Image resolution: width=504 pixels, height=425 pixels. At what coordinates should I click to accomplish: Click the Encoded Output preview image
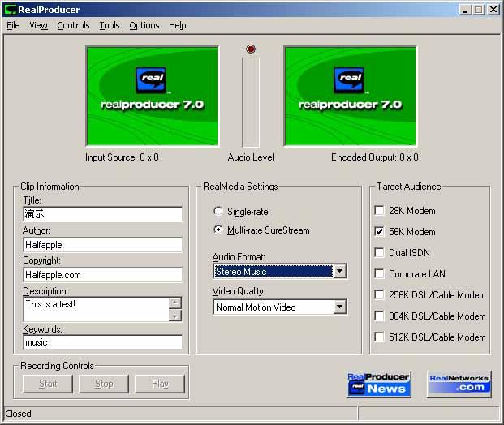350,96
